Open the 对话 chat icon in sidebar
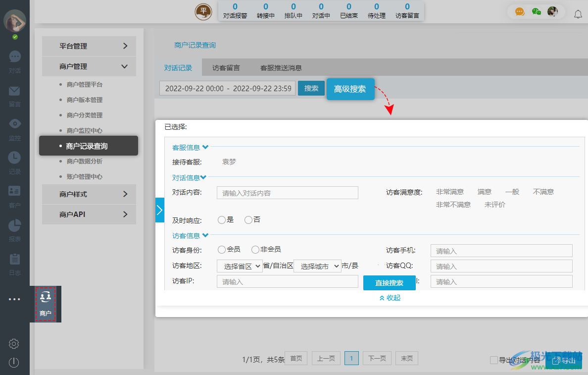The height and width of the screenshot is (375, 588). tap(14, 57)
